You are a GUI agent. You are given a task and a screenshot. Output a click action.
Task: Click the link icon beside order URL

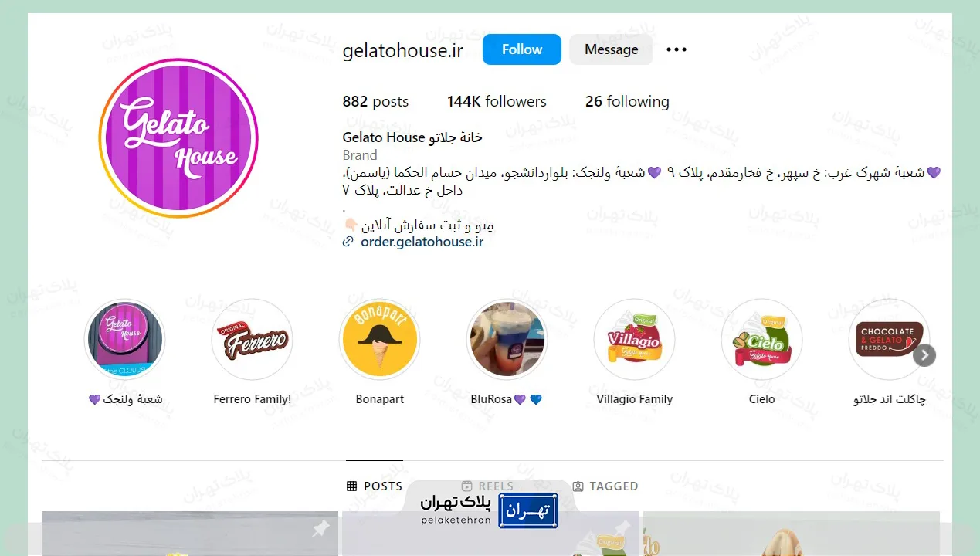tap(348, 242)
